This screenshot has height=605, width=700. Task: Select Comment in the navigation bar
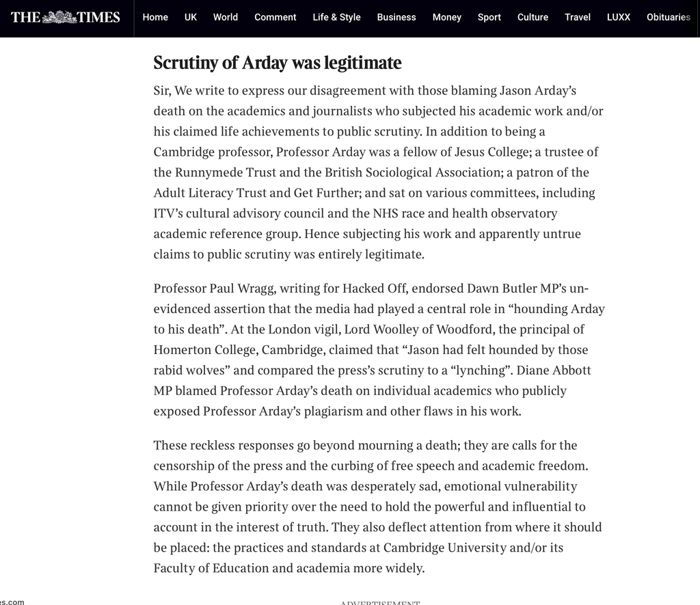(275, 17)
